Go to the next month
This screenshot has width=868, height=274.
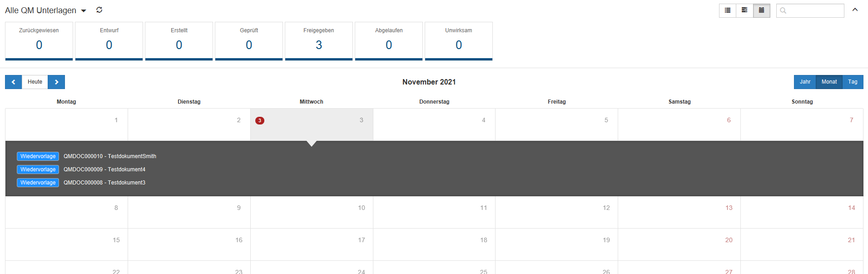pyautogui.click(x=56, y=82)
